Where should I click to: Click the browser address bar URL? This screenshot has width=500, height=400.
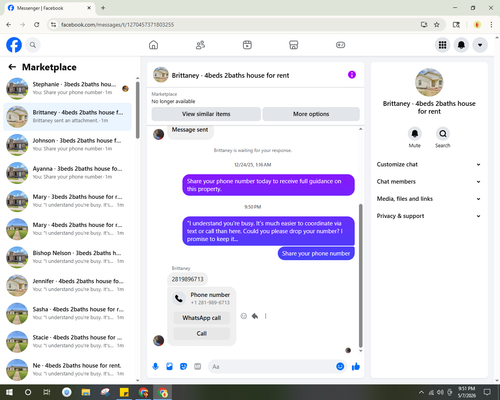point(117,25)
